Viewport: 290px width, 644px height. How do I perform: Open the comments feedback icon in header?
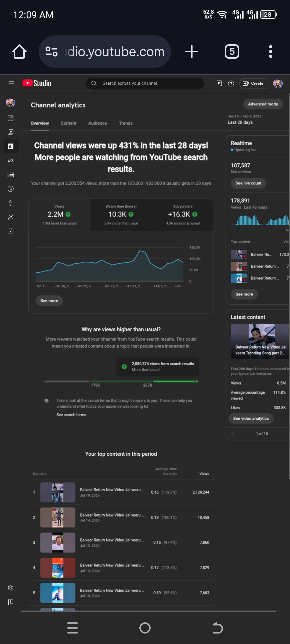(219, 83)
